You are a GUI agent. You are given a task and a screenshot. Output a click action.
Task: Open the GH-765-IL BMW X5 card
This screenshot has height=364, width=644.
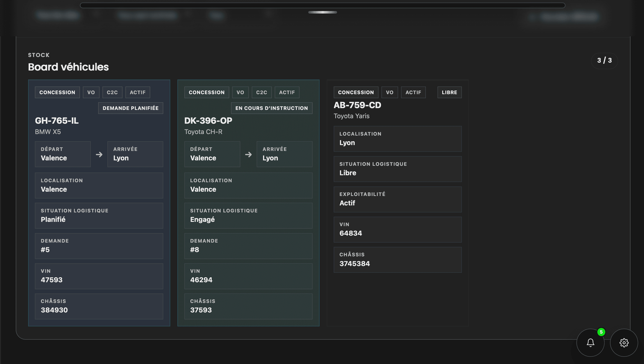point(57,121)
